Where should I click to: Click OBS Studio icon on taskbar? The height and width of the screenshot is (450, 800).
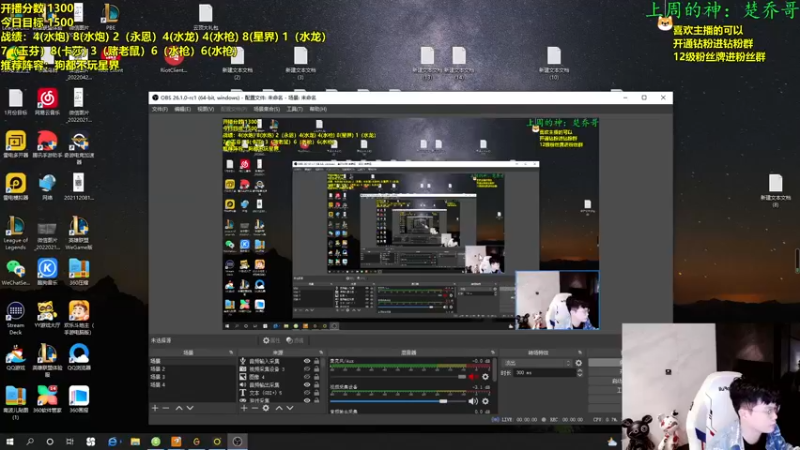tap(237, 441)
